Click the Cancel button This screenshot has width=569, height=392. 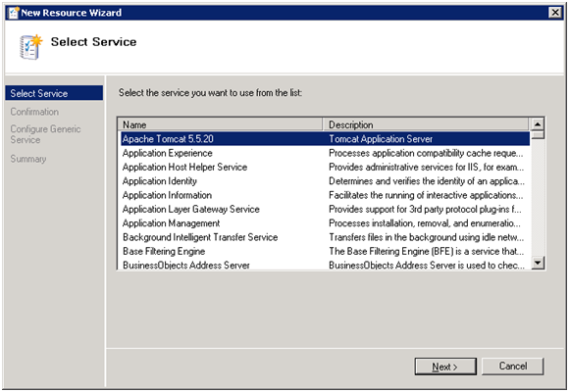(513, 366)
